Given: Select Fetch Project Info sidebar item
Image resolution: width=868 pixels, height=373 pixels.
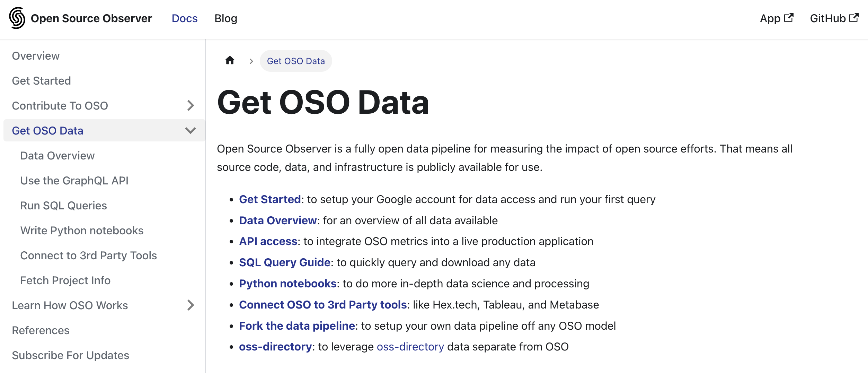Looking at the screenshot, I should click(x=65, y=280).
